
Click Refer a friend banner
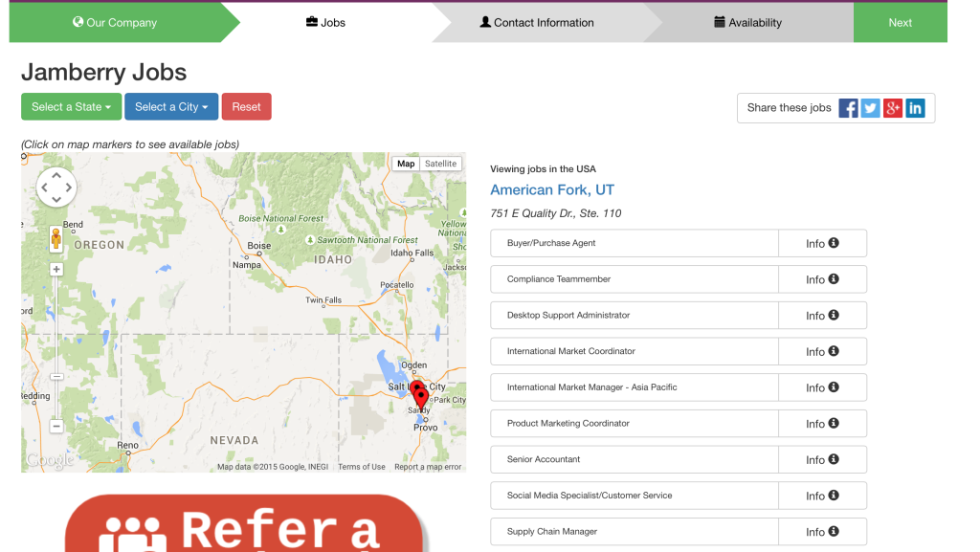tap(244, 523)
